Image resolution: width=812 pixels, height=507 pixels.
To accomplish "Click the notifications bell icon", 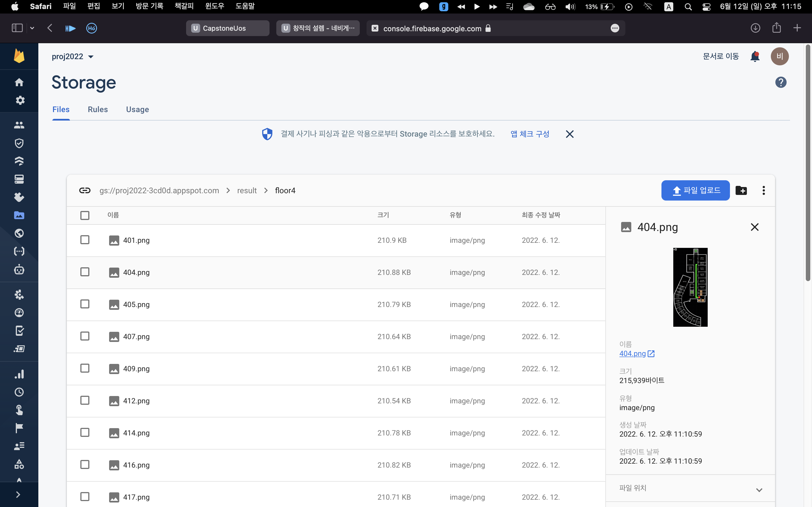I will [754, 56].
